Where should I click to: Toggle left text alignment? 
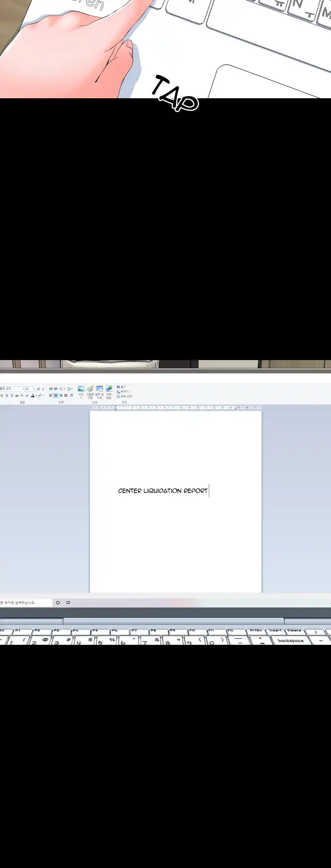(51, 395)
